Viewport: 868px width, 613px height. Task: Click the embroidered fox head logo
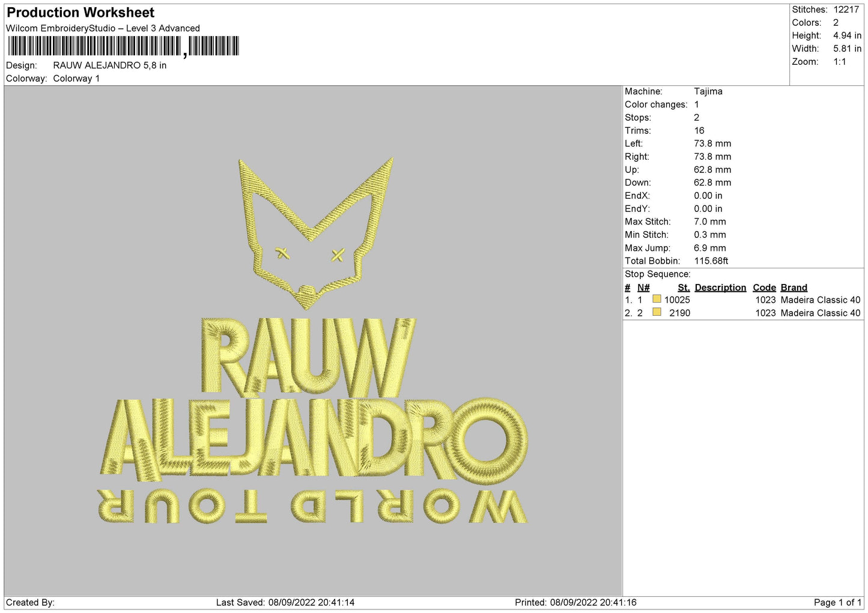pos(317,233)
